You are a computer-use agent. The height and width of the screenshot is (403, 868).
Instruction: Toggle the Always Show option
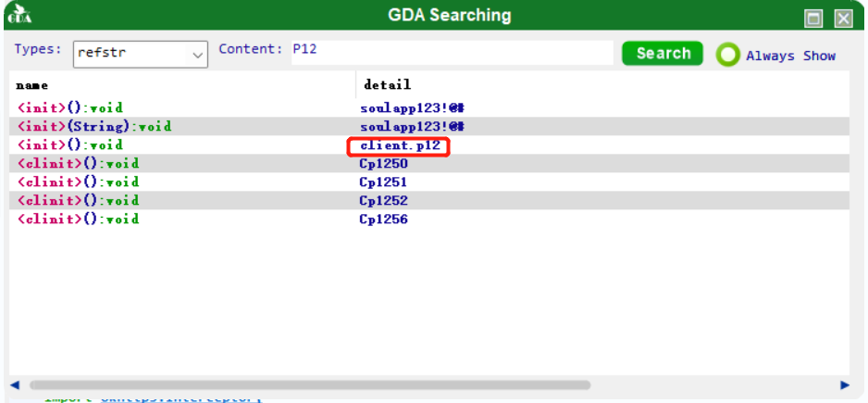click(727, 55)
